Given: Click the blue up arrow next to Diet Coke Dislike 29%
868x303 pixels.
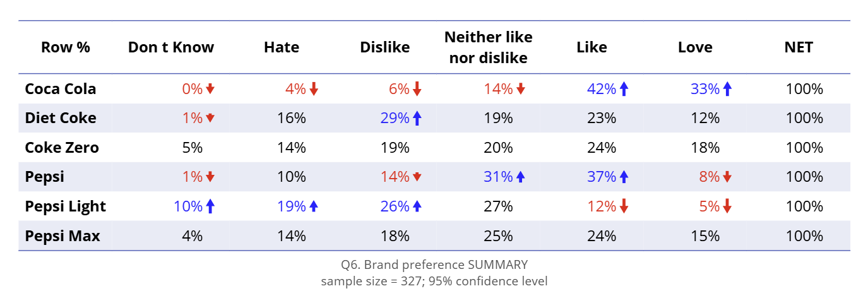Looking at the screenshot, I should pyautogui.click(x=417, y=118).
